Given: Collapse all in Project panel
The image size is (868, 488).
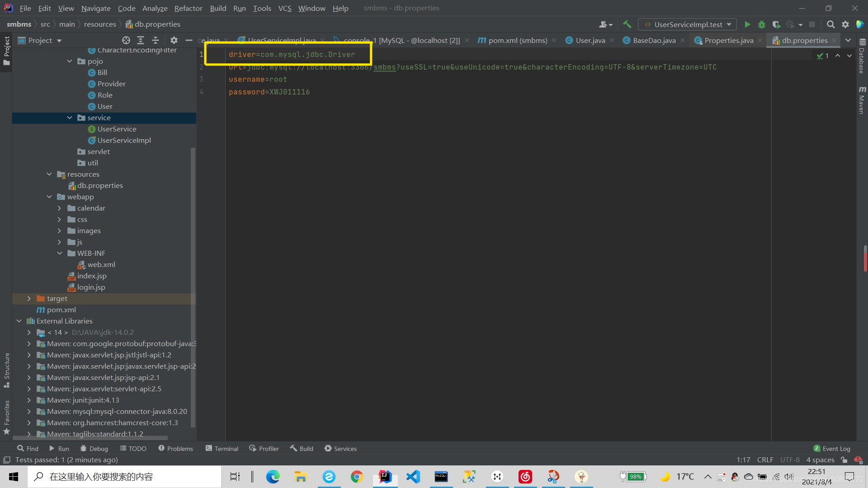Looking at the screenshot, I should click(156, 40).
